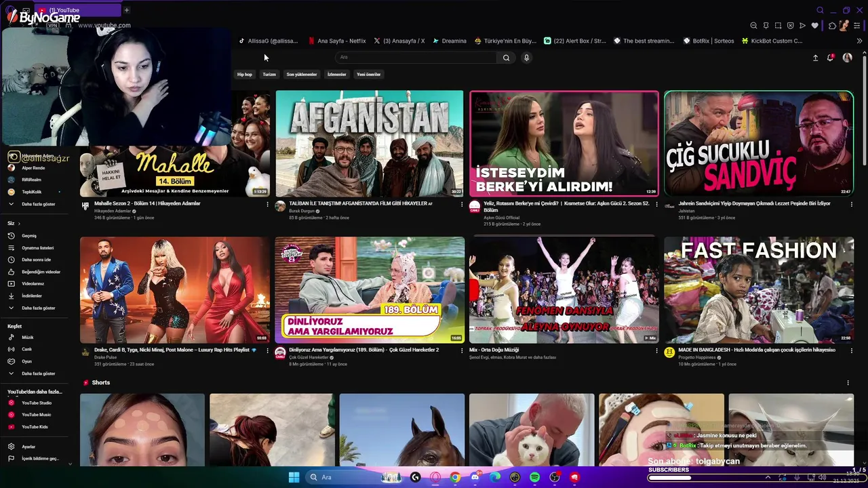Viewport: 868px width, 488px height.
Task: Expand subscriptions Daha fazla göster below TepkiKolik
Action: point(38,204)
